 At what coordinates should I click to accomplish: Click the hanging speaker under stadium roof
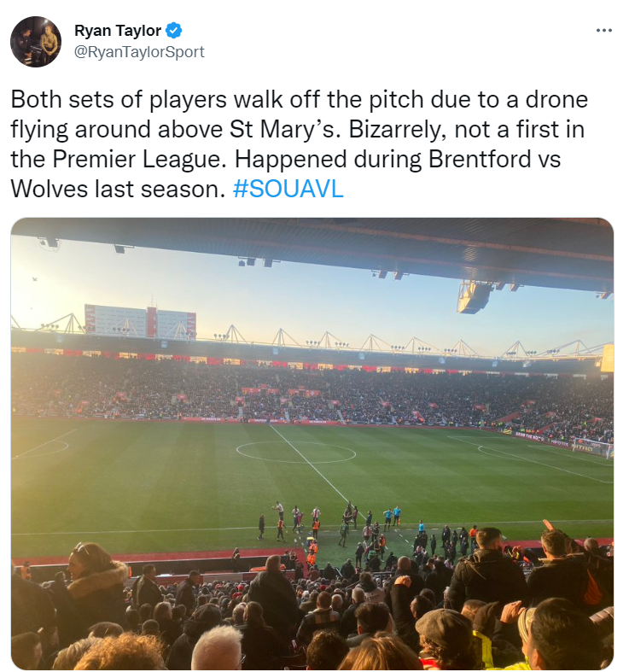pos(475,296)
